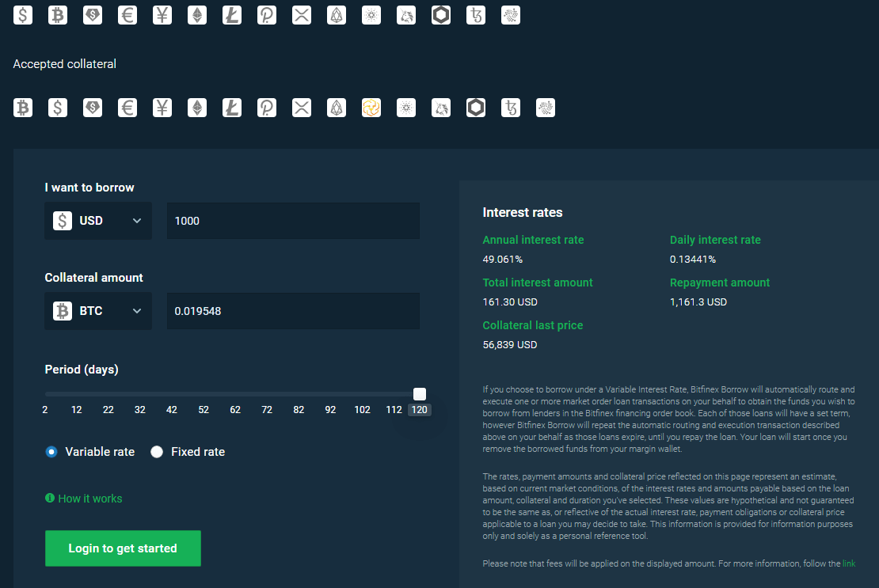This screenshot has height=588, width=879.
Task: Open the How it works link
Action: pos(89,499)
